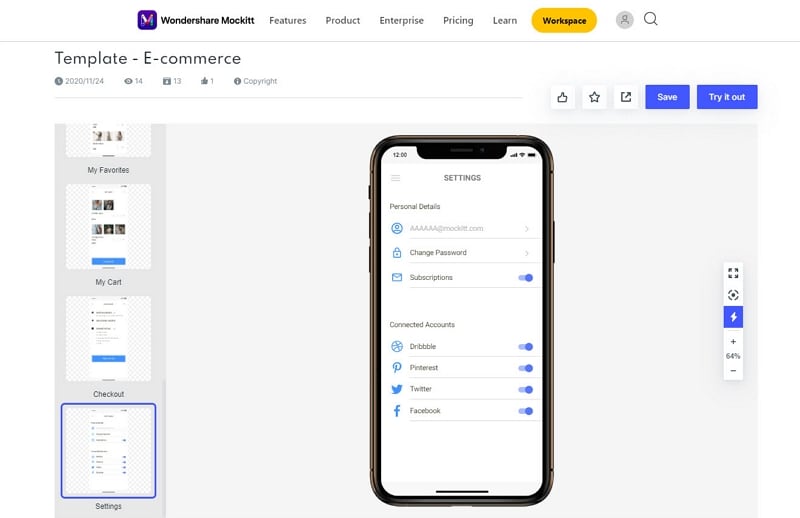This screenshot has height=518, width=800.
Task: Click the Try it out button
Action: coord(727,97)
